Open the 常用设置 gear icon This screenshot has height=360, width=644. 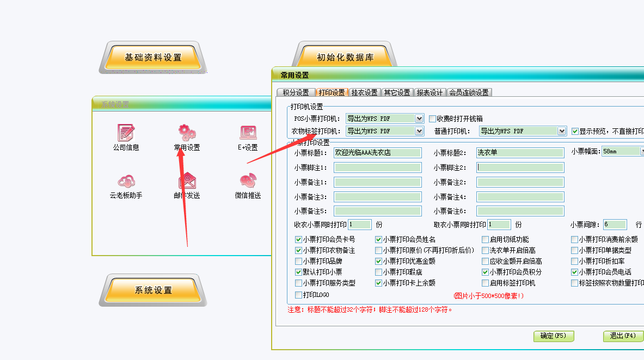(187, 133)
